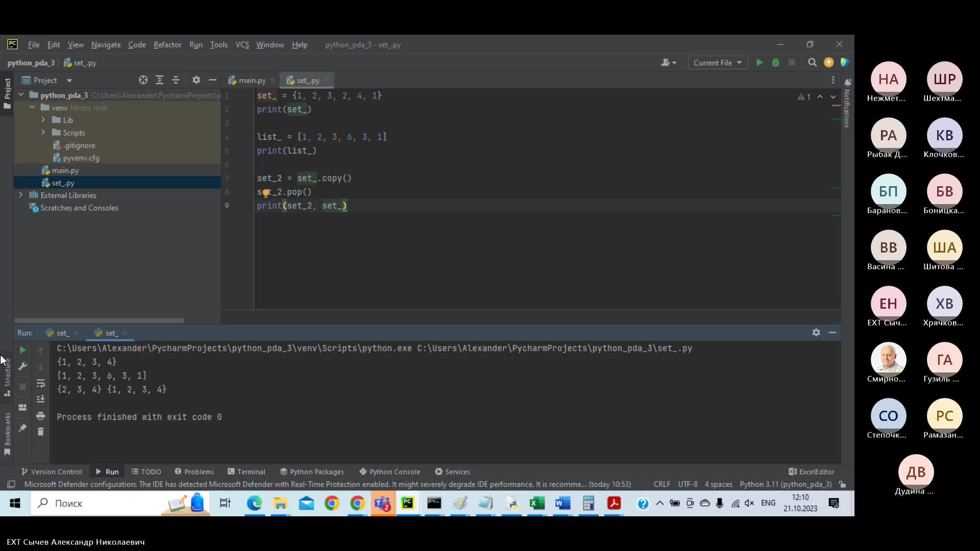Select opened file target icon in Project panel
This screenshot has height=551, width=980.
pyautogui.click(x=143, y=80)
